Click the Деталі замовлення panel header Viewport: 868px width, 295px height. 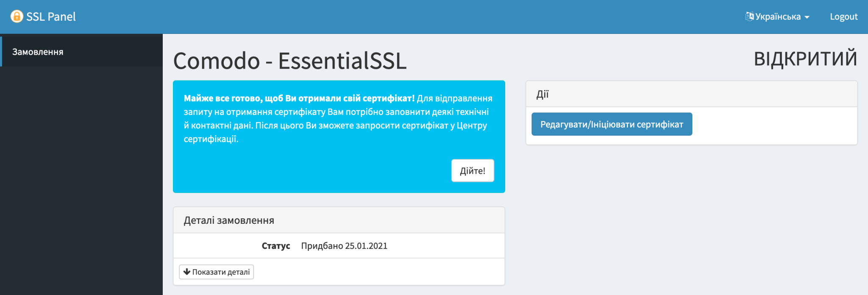[x=229, y=220]
